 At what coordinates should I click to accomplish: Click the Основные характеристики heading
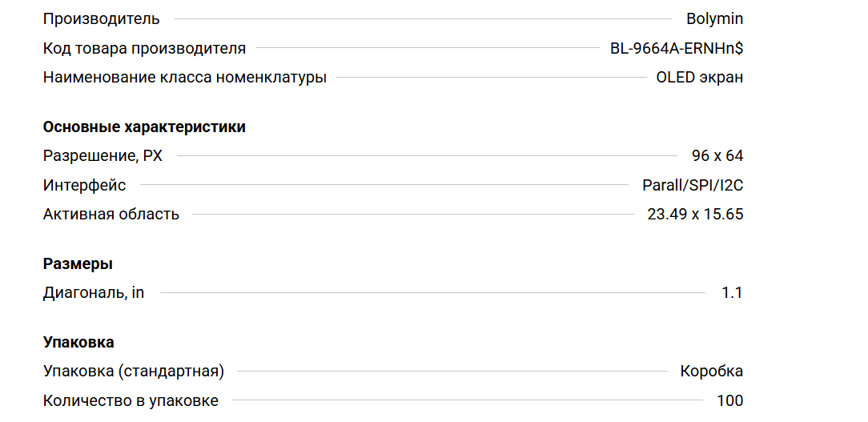(144, 127)
